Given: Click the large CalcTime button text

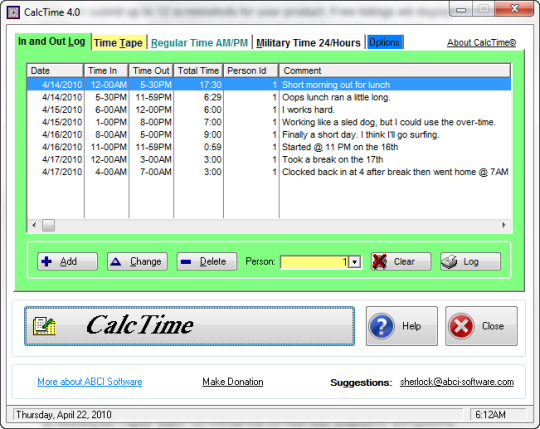Looking at the screenshot, I should tap(139, 325).
